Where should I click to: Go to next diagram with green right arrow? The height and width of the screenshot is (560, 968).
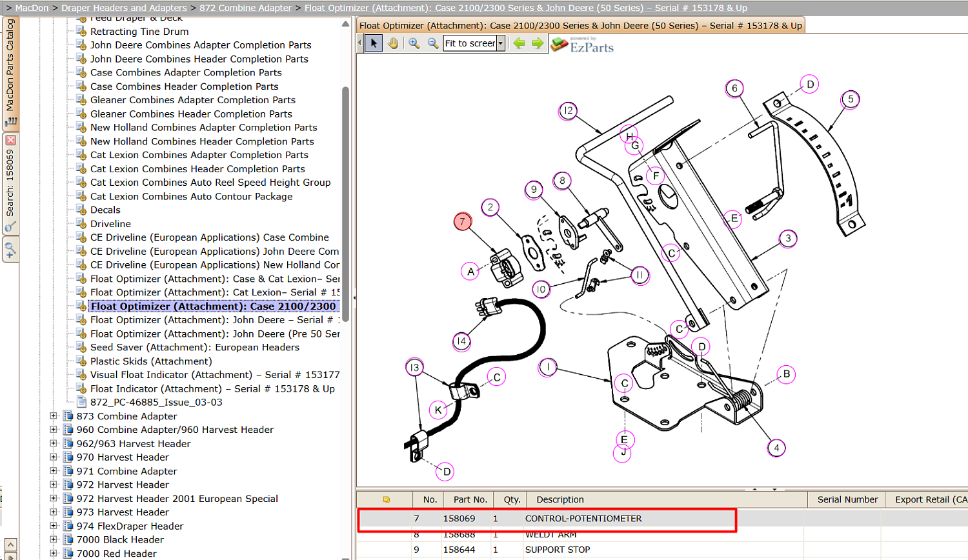[538, 43]
